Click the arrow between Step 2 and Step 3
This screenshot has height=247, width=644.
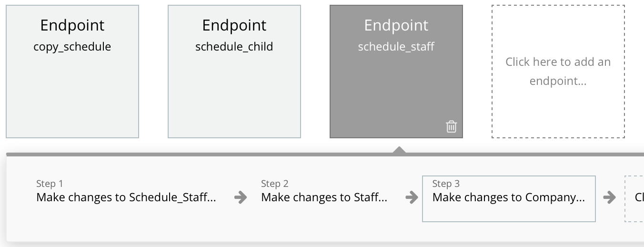[x=412, y=197]
